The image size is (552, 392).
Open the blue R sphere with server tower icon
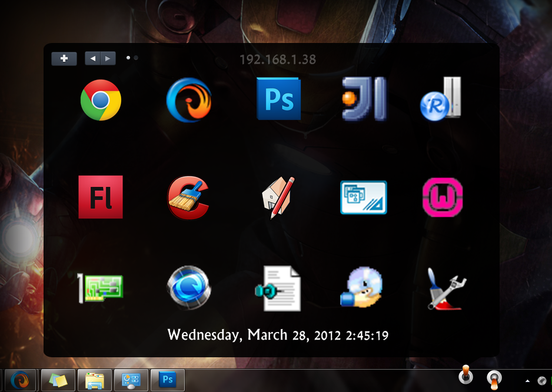[x=441, y=99]
